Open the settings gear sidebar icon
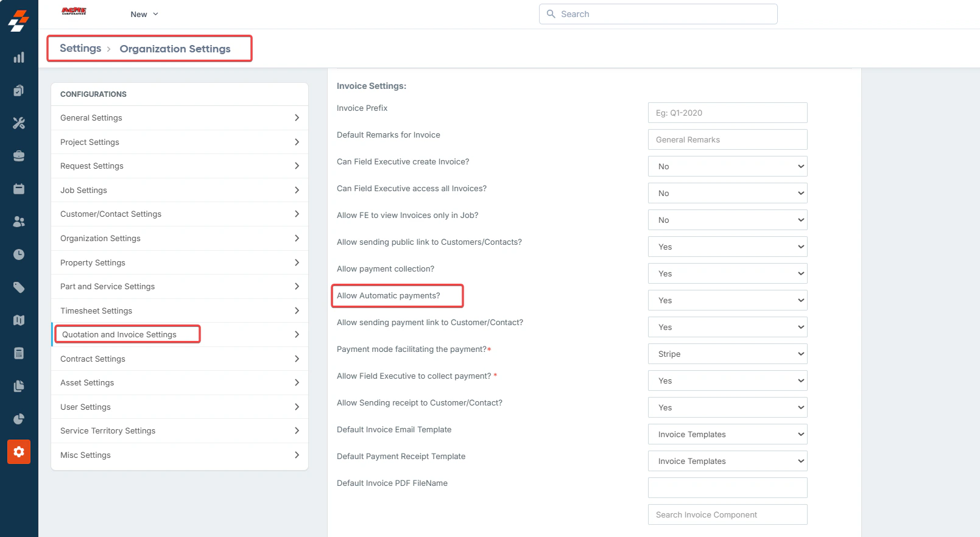 pyautogui.click(x=19, y=452)
